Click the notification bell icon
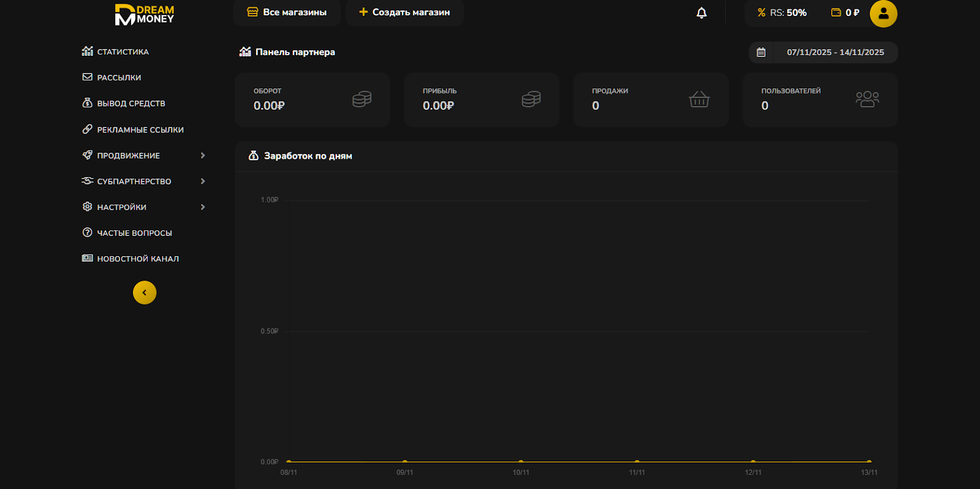 tap(701, 13)
